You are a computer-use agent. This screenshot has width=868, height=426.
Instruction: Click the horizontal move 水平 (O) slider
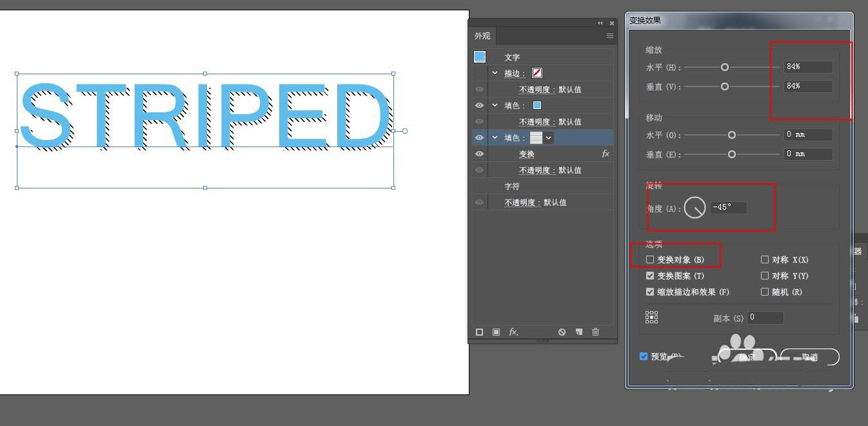(732, 135)
